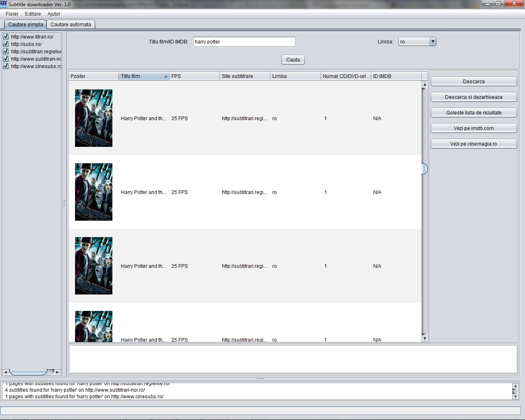
Task: Sort results by FPS column header
Action: pyautogui.click(x=194, y=76)
